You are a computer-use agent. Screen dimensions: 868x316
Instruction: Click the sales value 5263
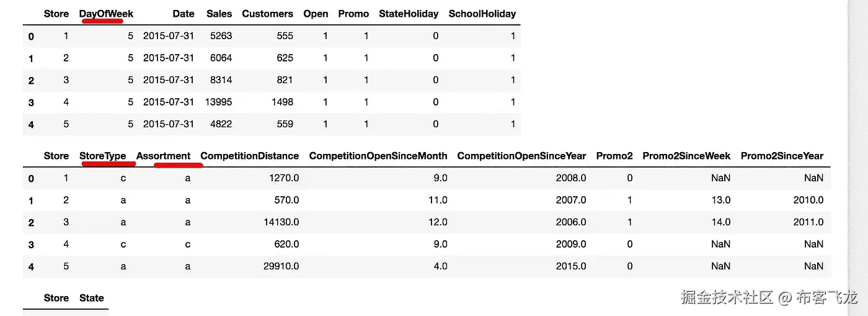point(221,36)
